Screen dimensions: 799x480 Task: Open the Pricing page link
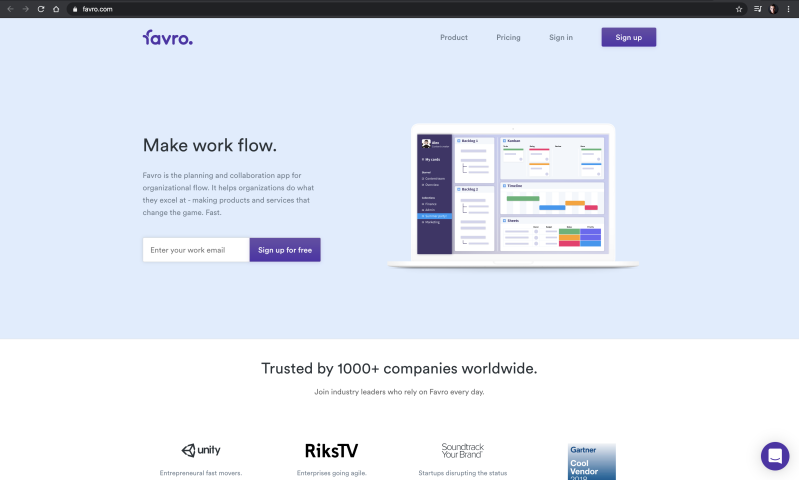508,37
